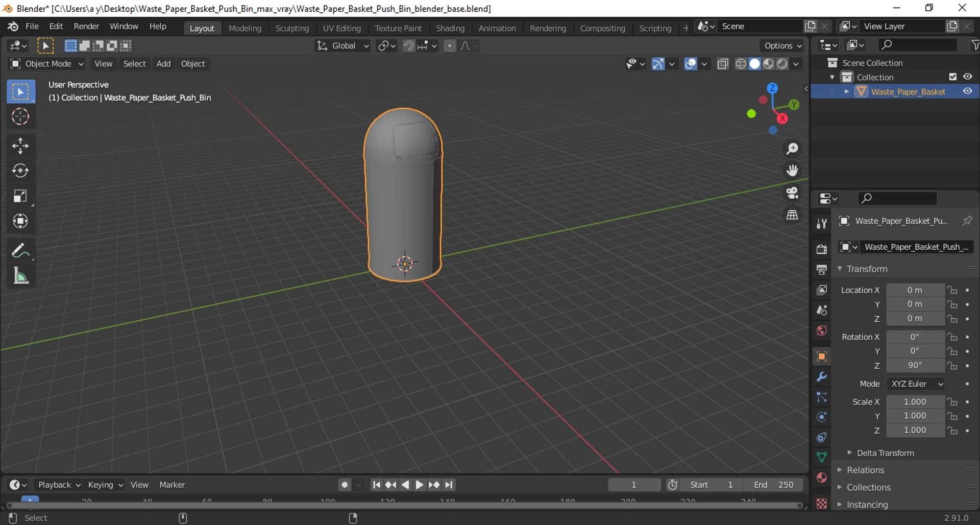Viewport: 980px width, 525px height.
Task: Hide the Collection using its eye icon
Action: pos(967,77)
